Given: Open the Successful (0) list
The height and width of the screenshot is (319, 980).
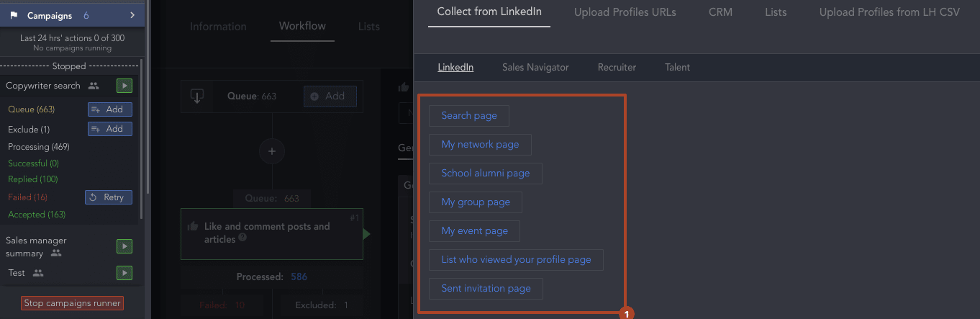Looking at the screenshot, I should [33, 163].
